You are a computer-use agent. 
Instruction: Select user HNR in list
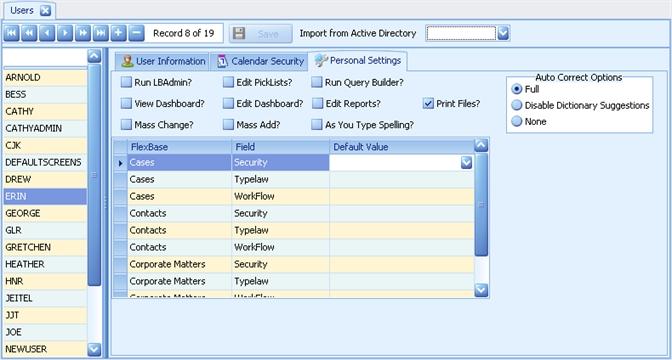coord(45,281)
